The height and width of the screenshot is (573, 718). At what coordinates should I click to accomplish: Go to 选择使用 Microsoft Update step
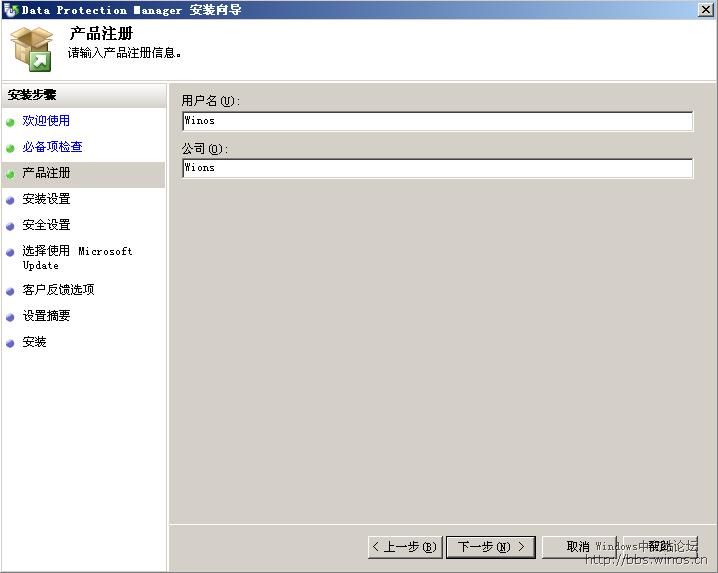point(77,257)
